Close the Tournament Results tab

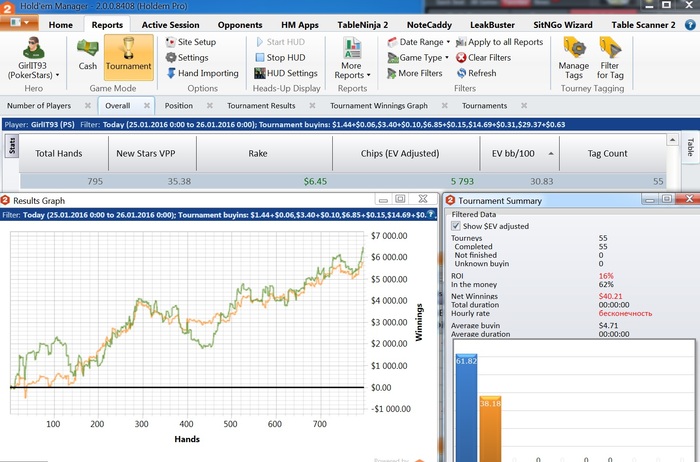click(x=312, y=106)
